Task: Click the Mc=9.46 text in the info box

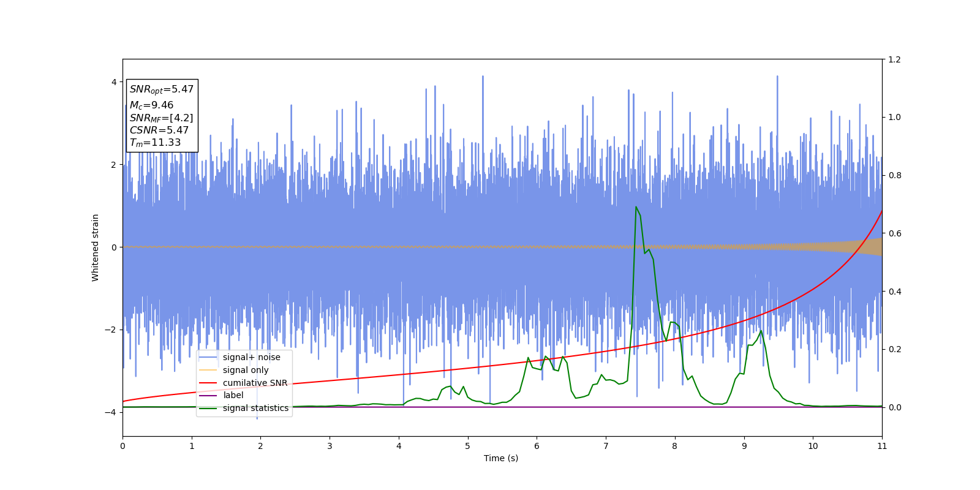Action: [151, 105]
